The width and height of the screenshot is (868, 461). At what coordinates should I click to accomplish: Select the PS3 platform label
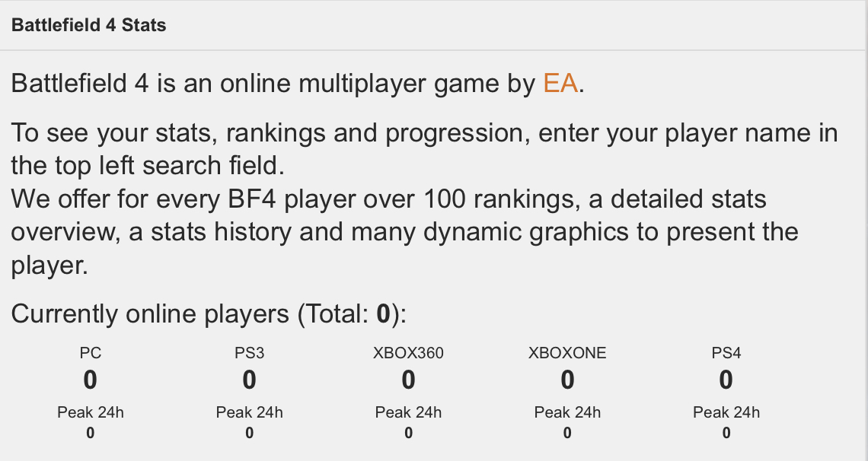[x=250, y=353]
